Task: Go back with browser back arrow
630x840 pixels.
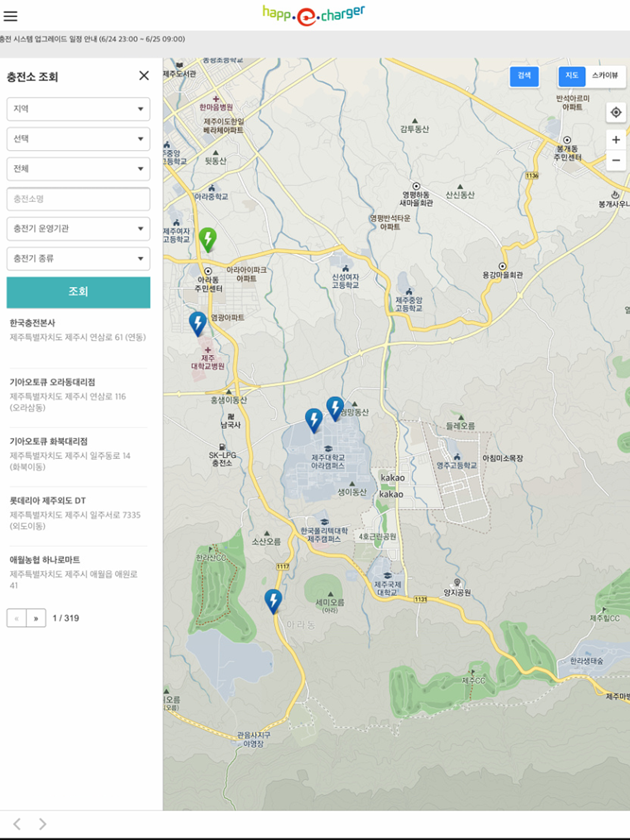Action: 17,824
